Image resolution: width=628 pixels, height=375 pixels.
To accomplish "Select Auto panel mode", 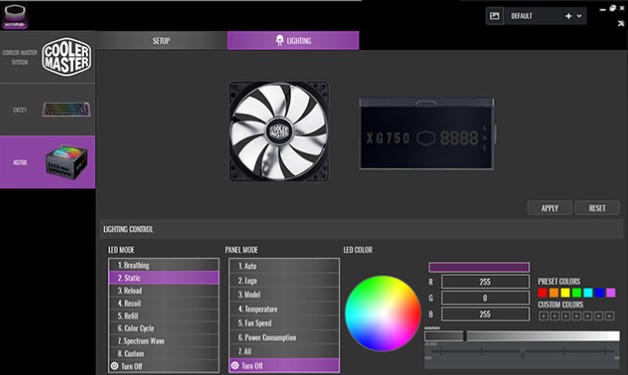I will pos(284,266).
